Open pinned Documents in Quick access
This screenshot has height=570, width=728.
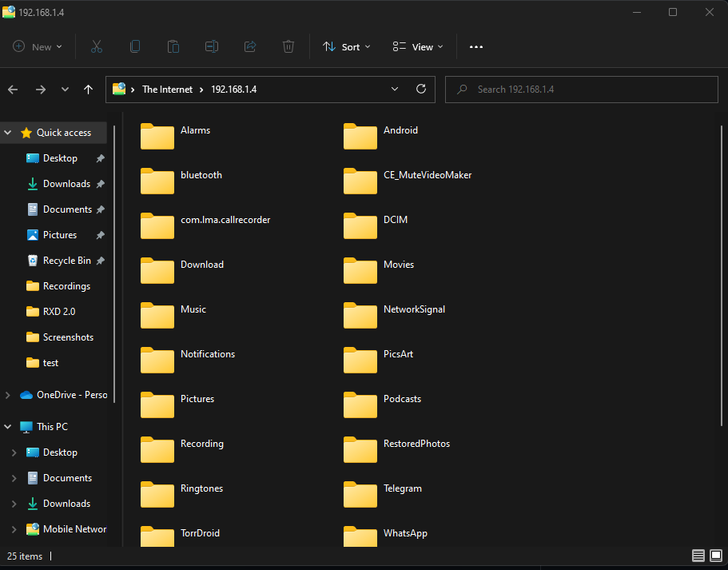tap(59, 209)
